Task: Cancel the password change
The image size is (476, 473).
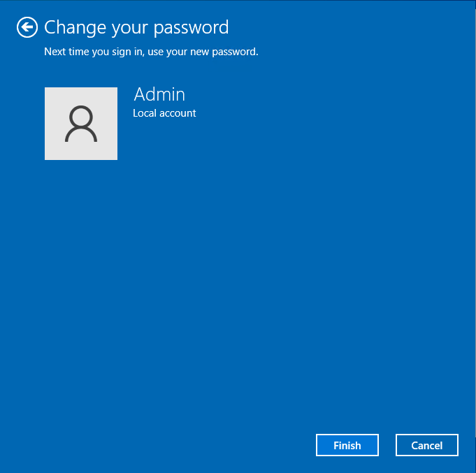Action: click(427, 445)
